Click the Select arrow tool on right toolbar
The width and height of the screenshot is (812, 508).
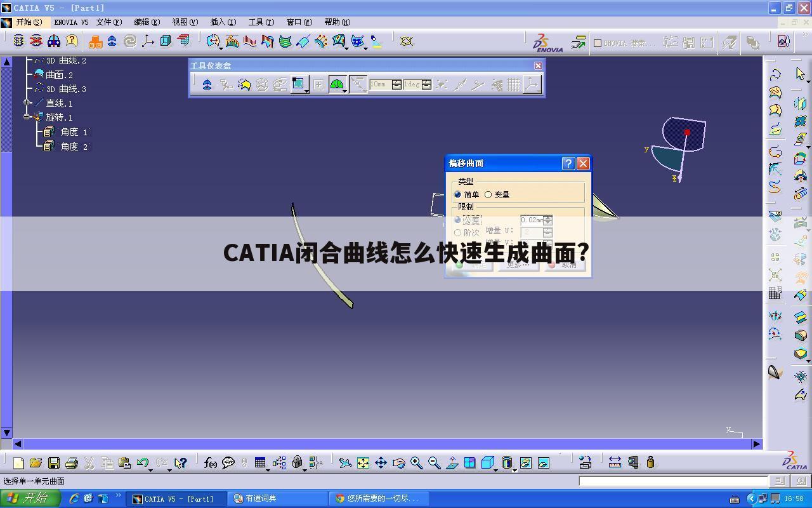click(x=800, y=74)
